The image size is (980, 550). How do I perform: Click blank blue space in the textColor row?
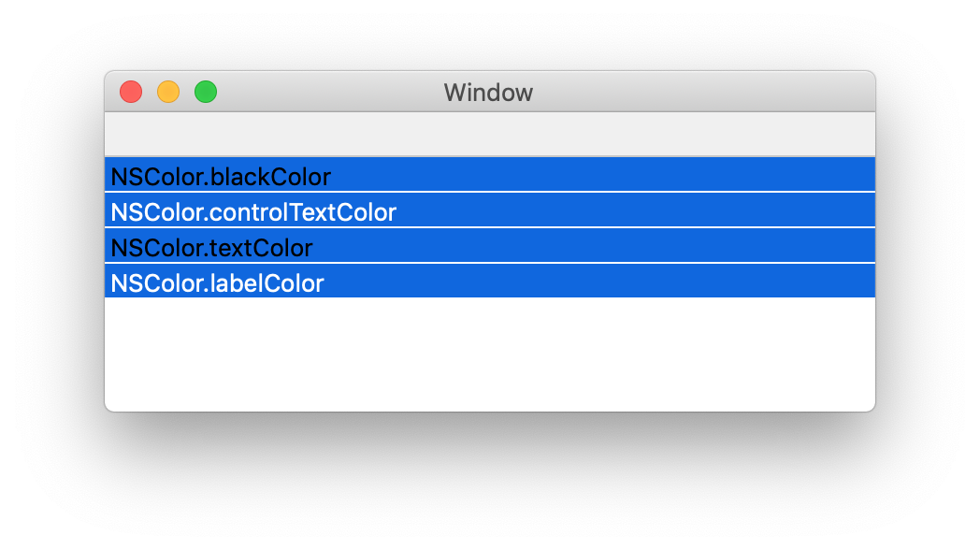pyautogui.click(x=608, y=246)
